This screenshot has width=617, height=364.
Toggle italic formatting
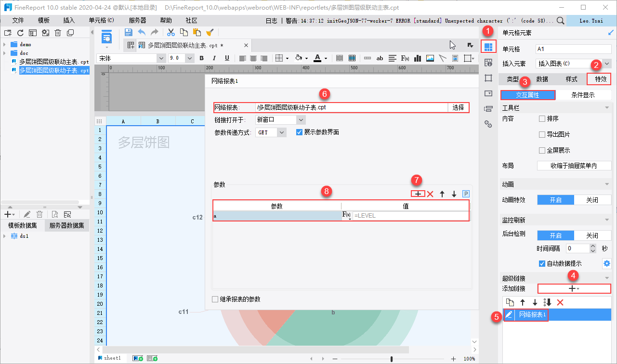[214, 58]
